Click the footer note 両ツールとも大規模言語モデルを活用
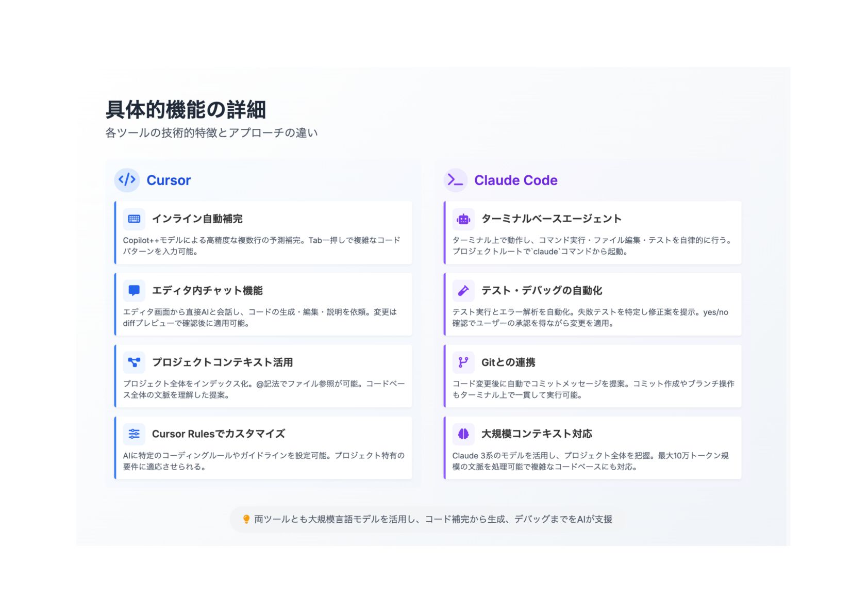868x614 pixels. (x=433, y=519)
